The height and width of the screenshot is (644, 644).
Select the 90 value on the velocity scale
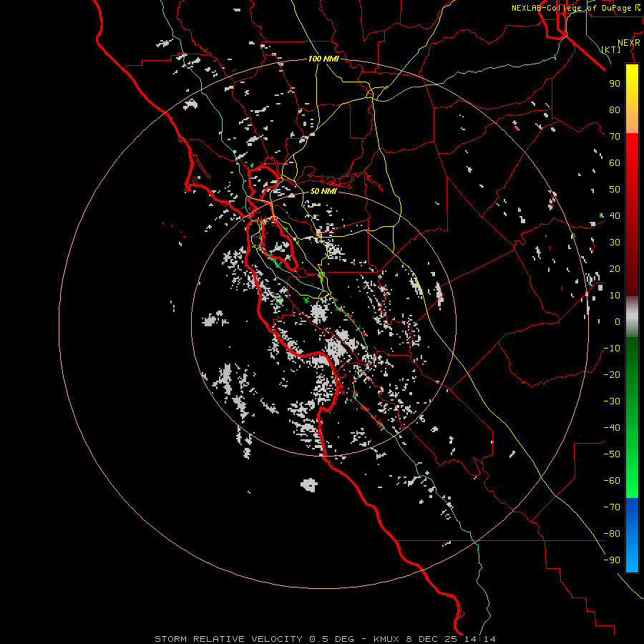point(615,84)
